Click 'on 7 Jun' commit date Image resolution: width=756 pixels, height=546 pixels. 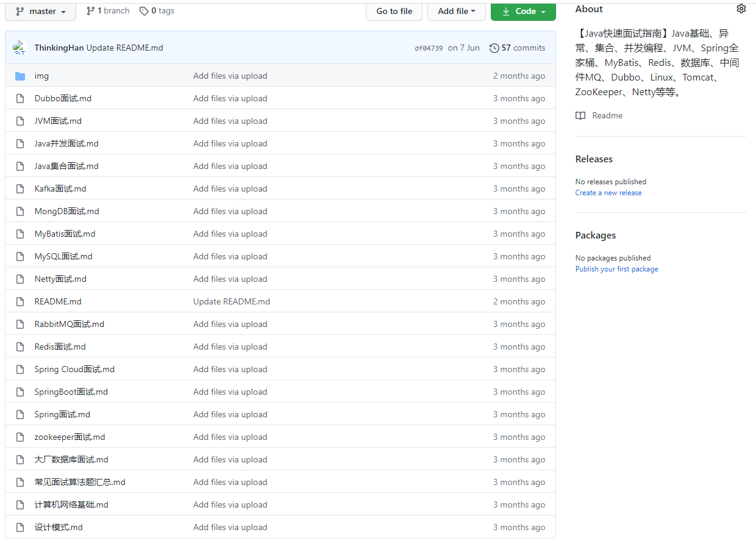click(x=464, y=48)
